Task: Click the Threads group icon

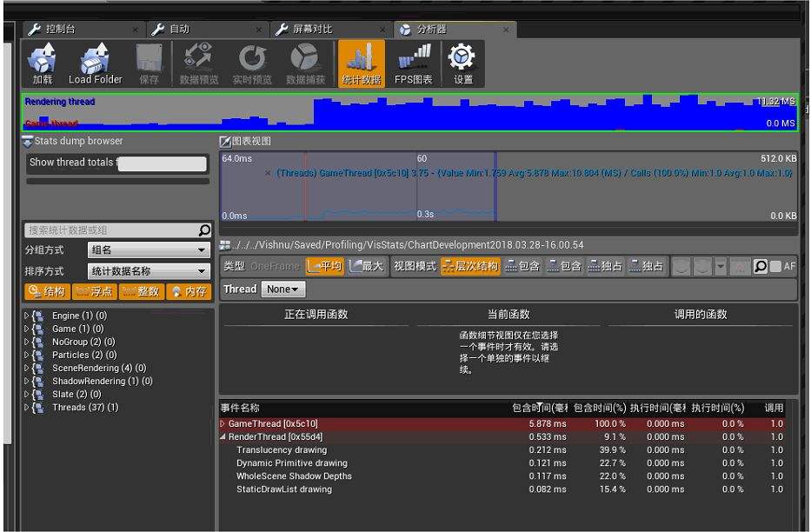Action: tap(37, 408)
